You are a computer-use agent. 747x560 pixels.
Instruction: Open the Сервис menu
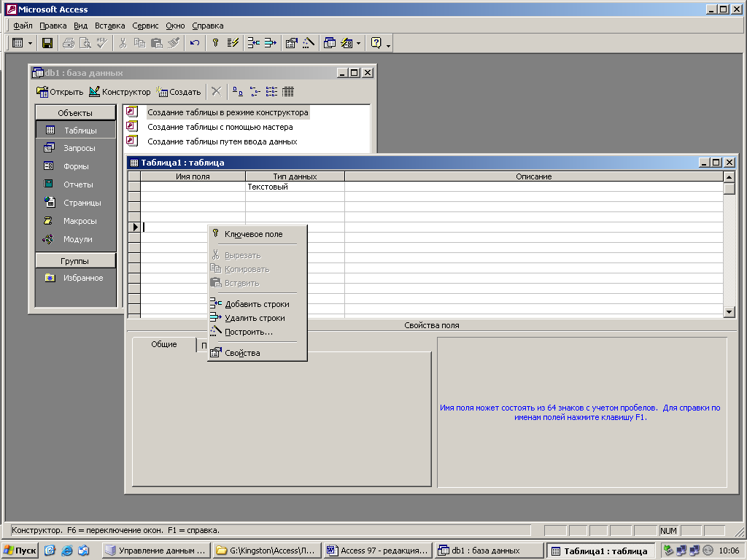pos(145,26)
